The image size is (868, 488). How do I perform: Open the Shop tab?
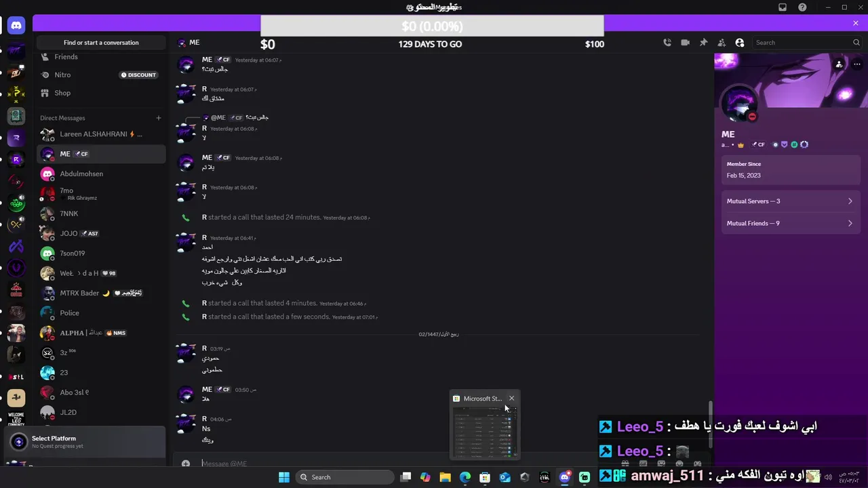point(101,93)
